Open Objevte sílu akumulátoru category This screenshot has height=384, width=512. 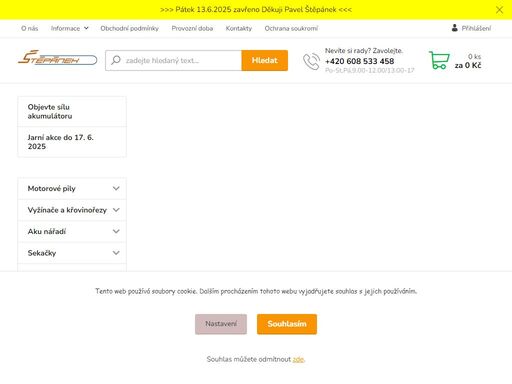click(72, 111)
